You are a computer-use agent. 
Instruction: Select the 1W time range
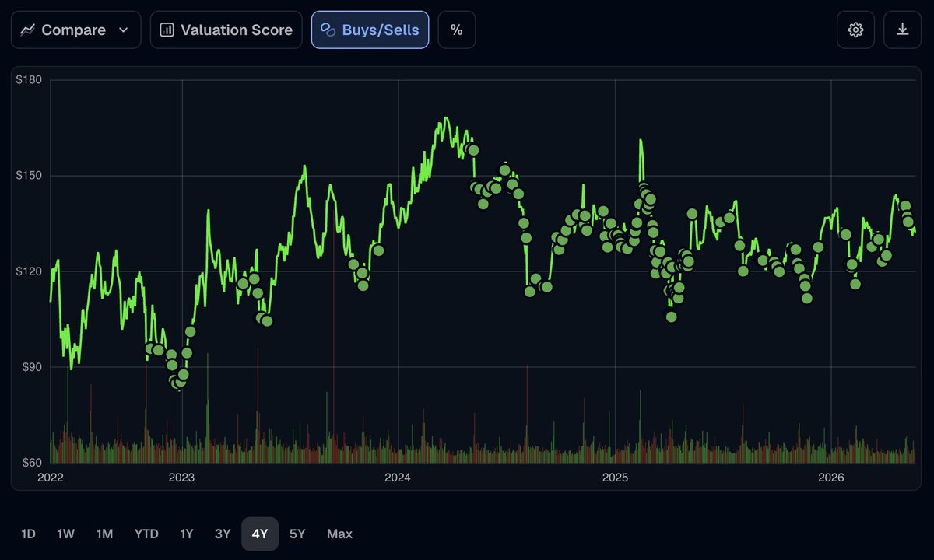click(x=65, y=534)
